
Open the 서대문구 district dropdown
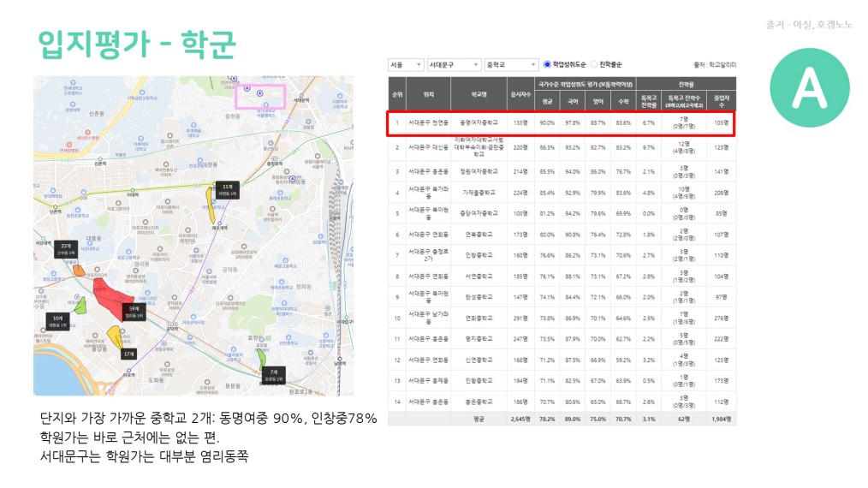(x=454, y=65)
